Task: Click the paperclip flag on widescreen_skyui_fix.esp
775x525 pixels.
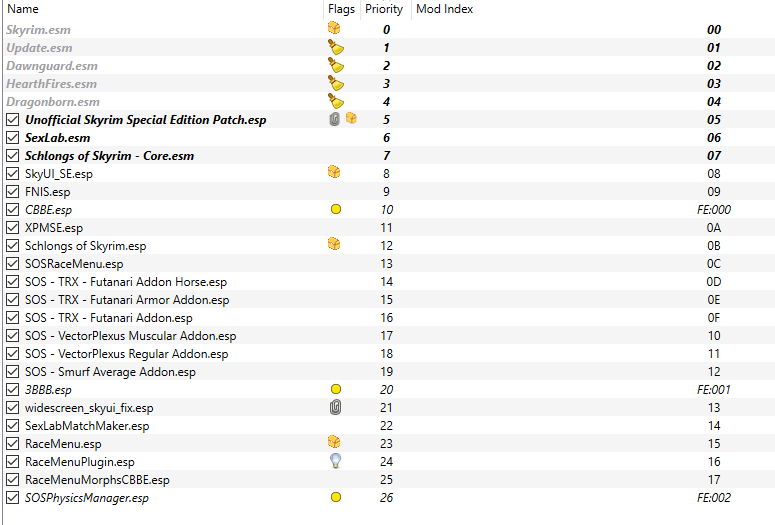Action: 335,407
